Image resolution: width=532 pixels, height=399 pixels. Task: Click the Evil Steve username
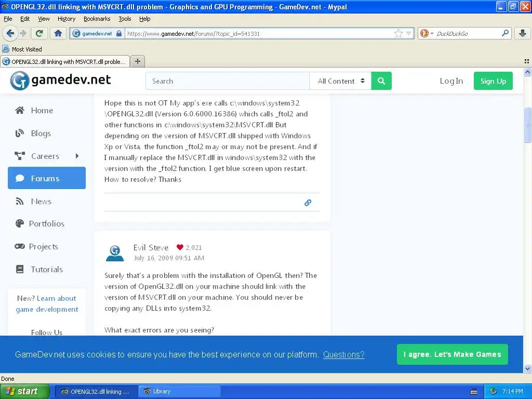click(151, 247)
